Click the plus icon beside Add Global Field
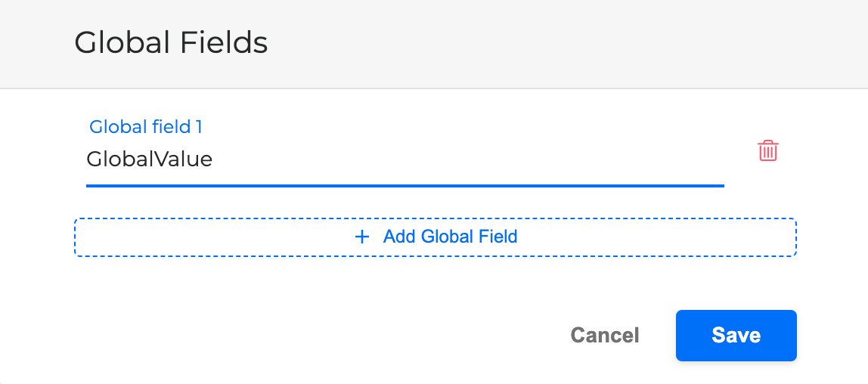 362,237
